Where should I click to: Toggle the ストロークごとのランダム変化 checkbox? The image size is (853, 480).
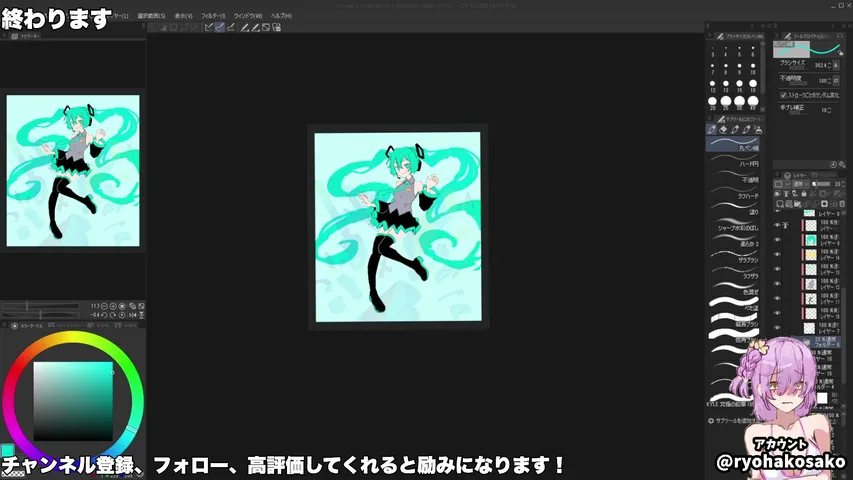tap(783, 95)
